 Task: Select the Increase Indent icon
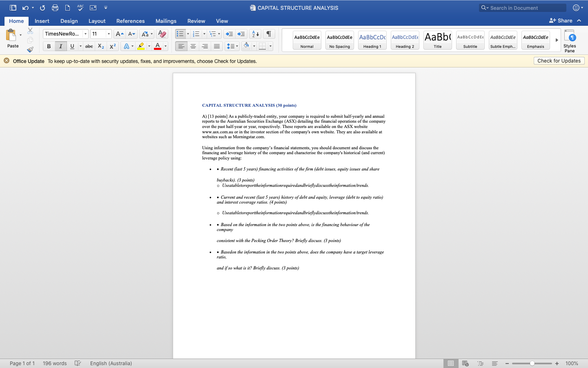point(241,34)
